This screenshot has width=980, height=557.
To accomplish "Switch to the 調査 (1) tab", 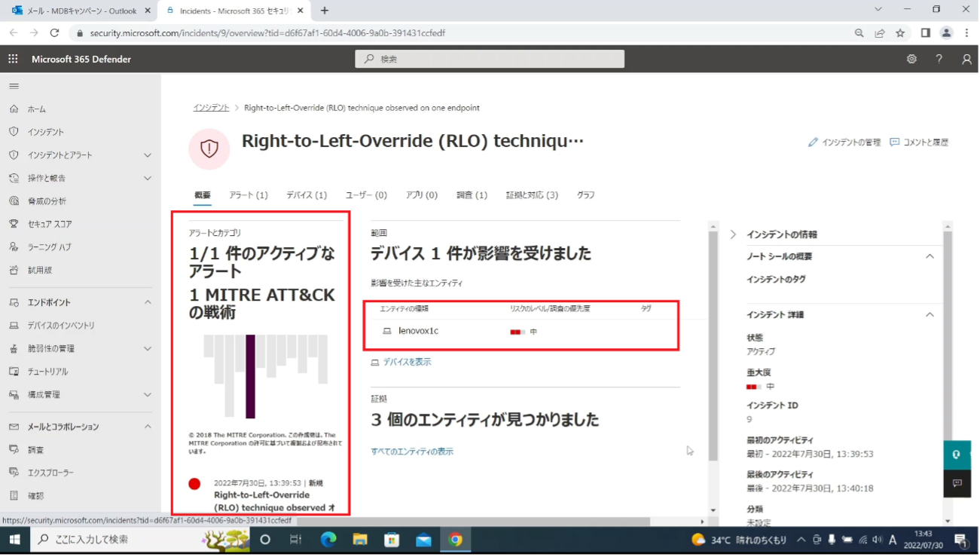I will pos(472,195).
